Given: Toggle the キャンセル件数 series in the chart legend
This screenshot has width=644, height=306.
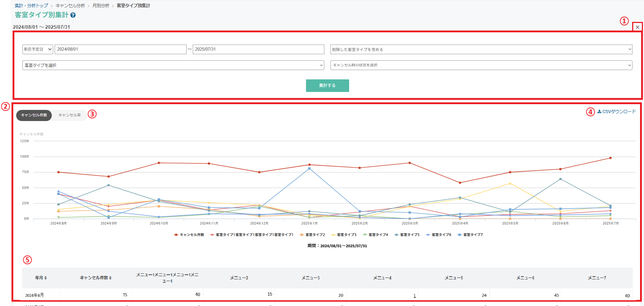Looking at the screenshot, I should [189, 235].
